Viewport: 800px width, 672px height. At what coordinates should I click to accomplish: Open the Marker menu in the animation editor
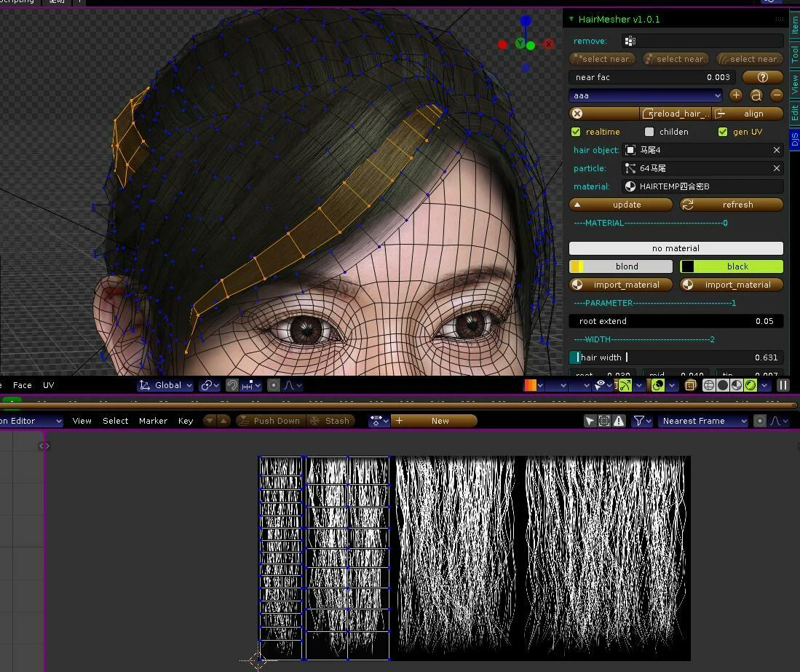tap(153, 421)
